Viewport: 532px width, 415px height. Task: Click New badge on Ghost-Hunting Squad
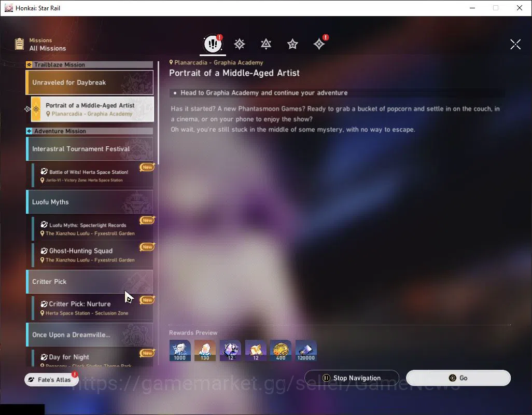(147, 247)
